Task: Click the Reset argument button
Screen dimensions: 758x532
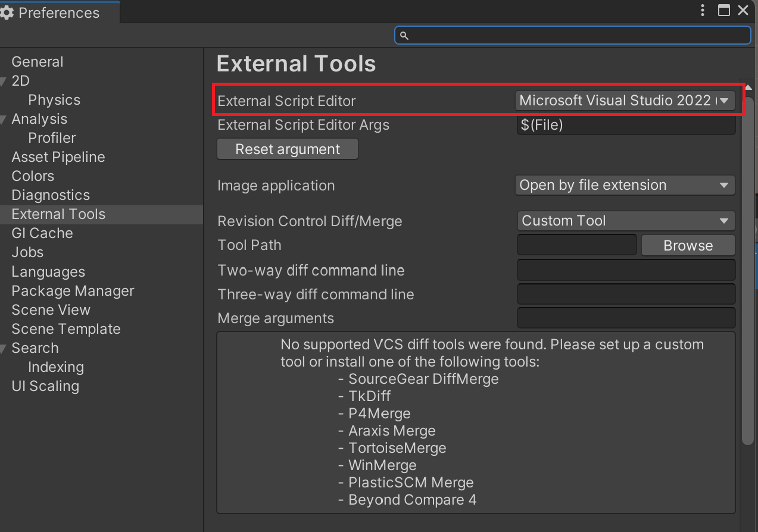Action: tap(288, 149)
